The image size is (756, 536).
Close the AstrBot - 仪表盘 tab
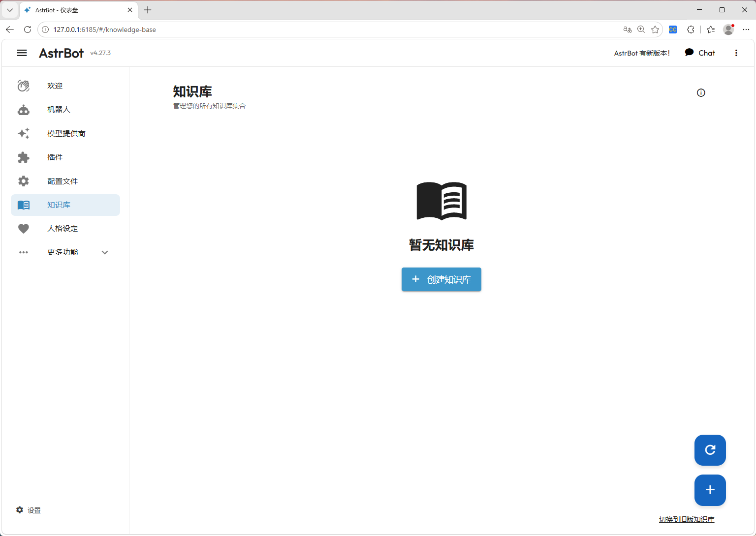point(130,10)
